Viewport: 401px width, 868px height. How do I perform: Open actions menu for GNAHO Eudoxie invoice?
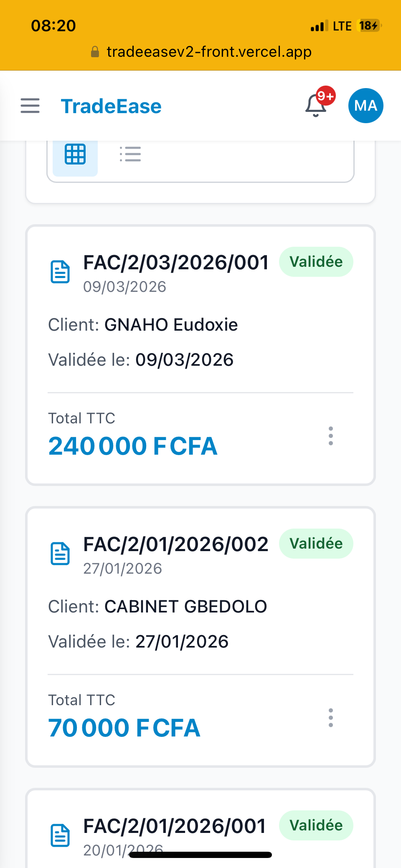point(331,436)
